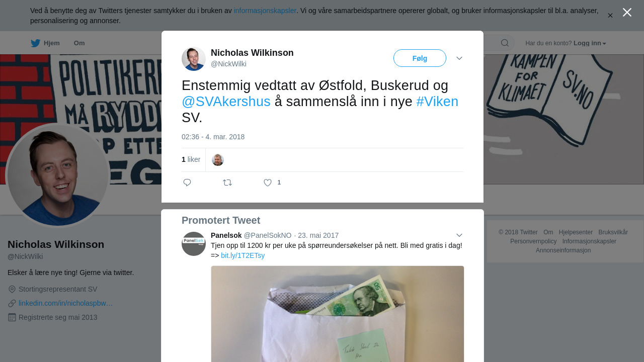Open the informasjonskapsler link in banner
Viewport: 644px width, 362px height.
[x=265, y=11]
